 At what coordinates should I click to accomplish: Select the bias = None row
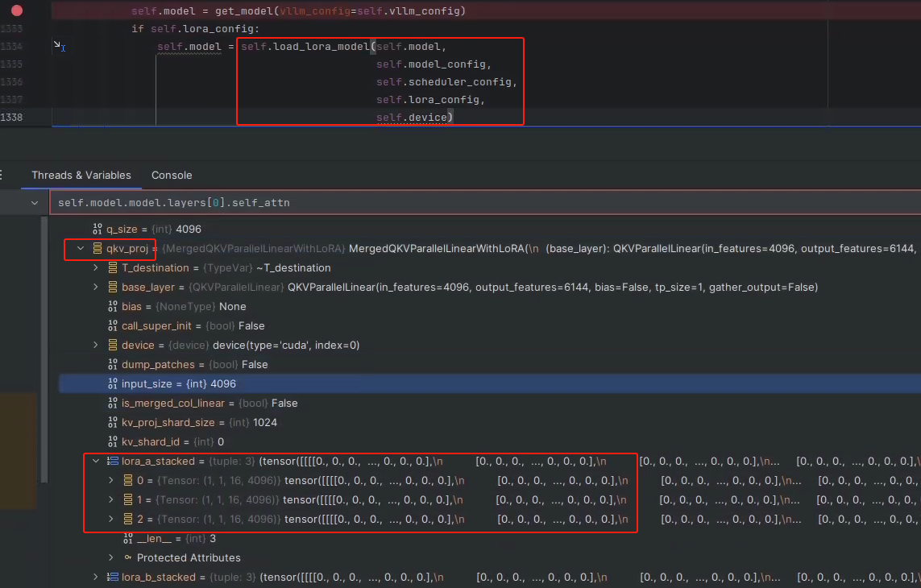(490, 307)
